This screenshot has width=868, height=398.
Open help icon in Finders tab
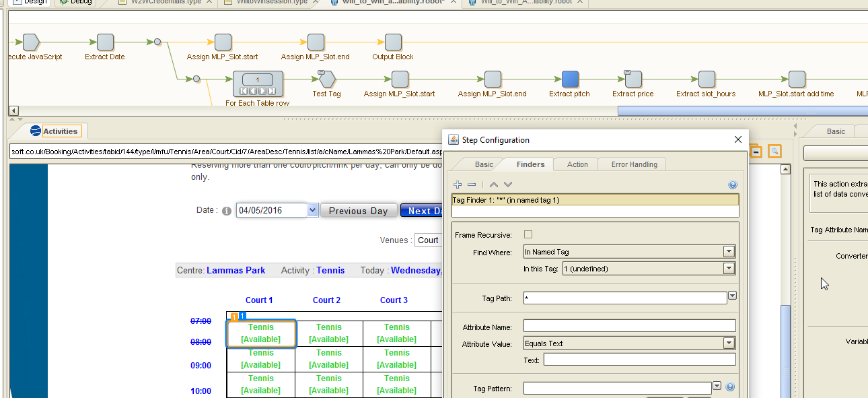tap(733, 185)
